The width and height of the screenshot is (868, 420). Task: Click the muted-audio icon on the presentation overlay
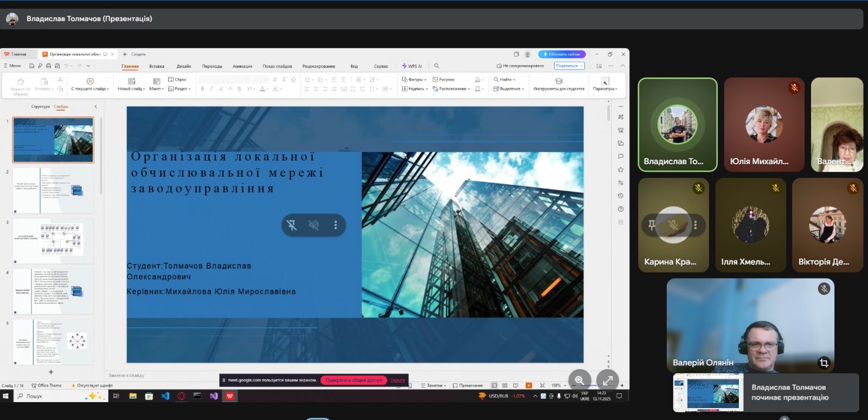coord(314,225)
